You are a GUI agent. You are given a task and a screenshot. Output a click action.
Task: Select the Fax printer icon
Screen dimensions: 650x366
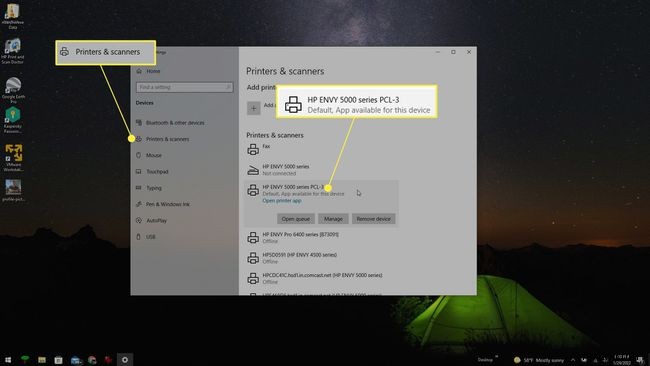click(253, 149)
